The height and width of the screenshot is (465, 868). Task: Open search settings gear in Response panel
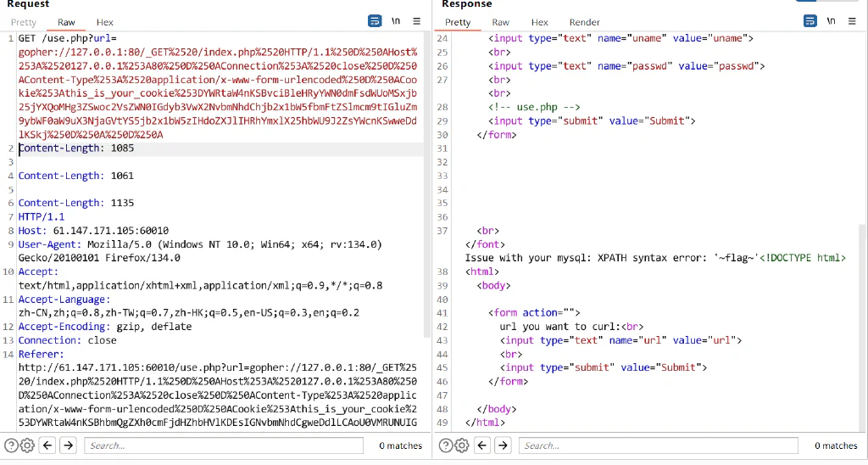(x=462, y=445)
